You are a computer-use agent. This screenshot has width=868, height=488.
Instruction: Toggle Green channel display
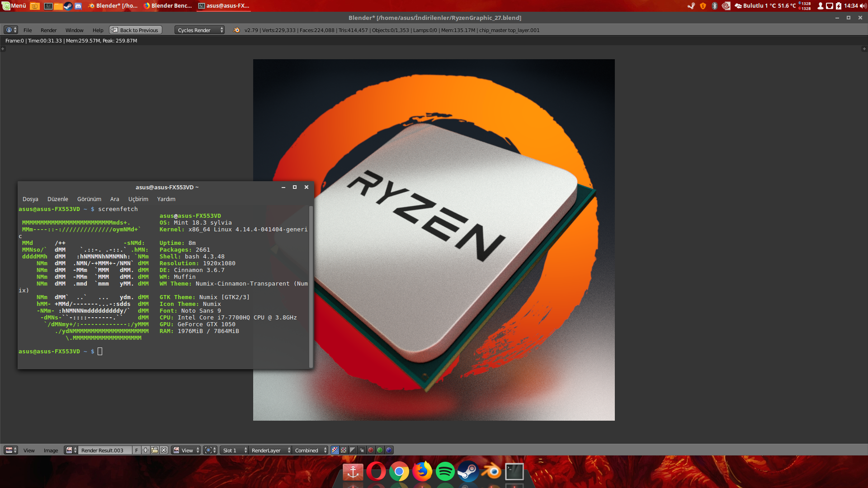tap(380, 450)
